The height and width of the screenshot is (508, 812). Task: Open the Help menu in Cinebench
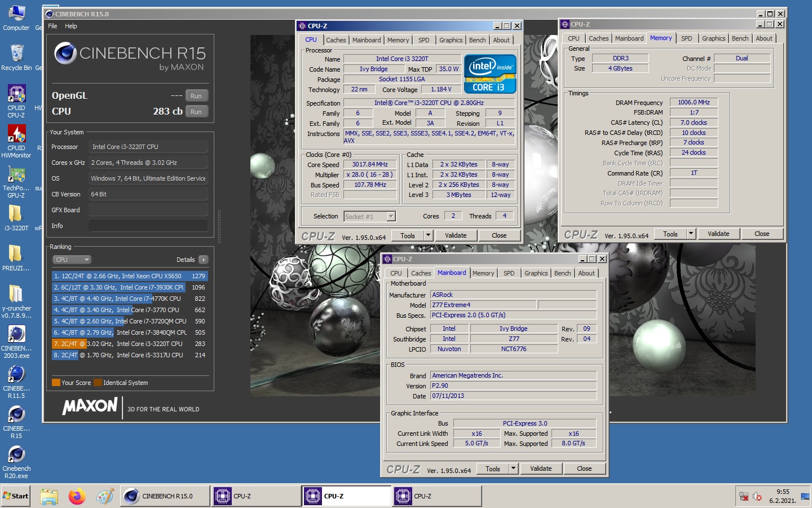(x=71, y=26)
